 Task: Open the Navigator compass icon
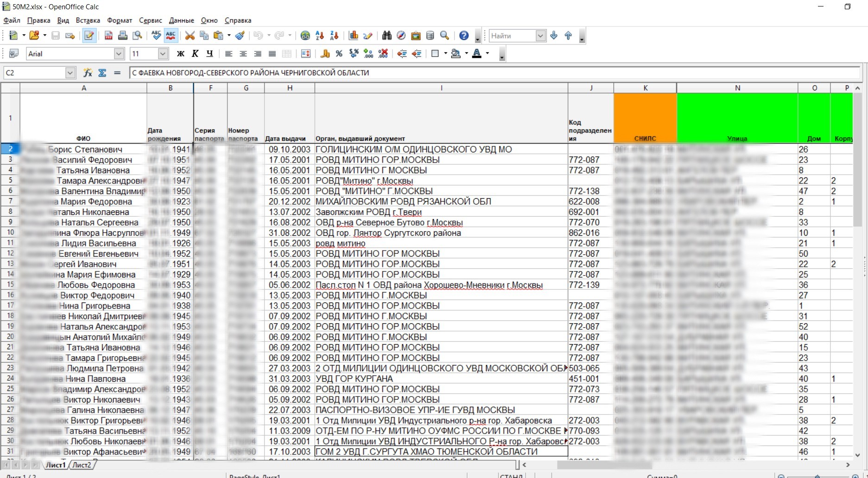pyautogui.click(x=401, y=36)
